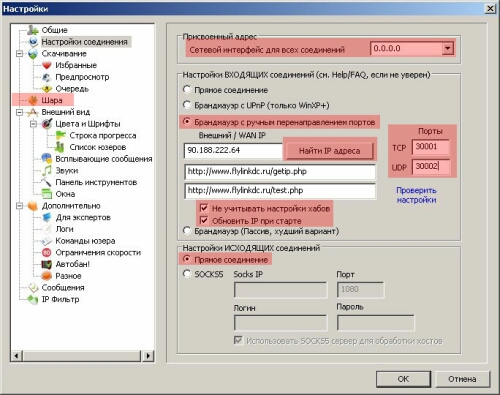Viewport: 500px width, 395px height.
Task: Click the red heart Избранные icon
Action: click(x=47, y=65)
